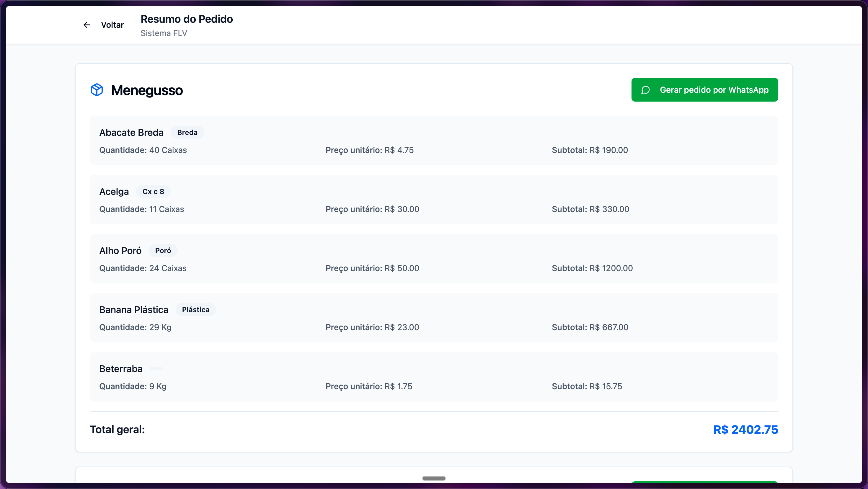Select the Abacate Breda item name
Screen dimensions: 868x489
click(x=131, y=133)
